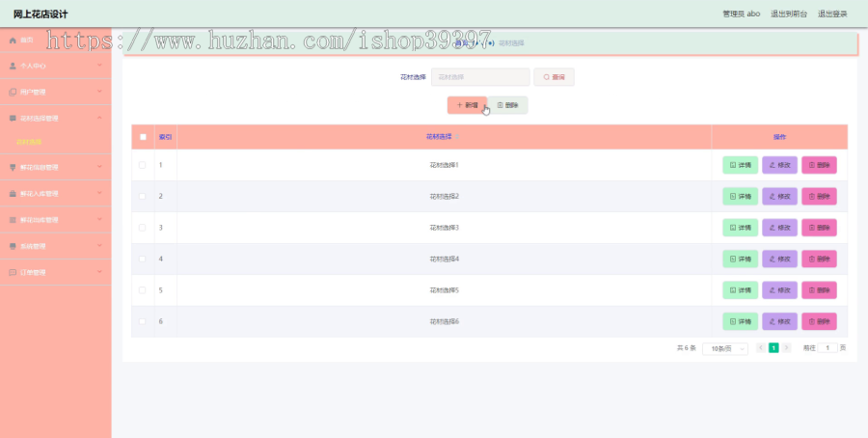Open 详情 for 花材选择3
The image size is (868, 438).
(740, 228)
